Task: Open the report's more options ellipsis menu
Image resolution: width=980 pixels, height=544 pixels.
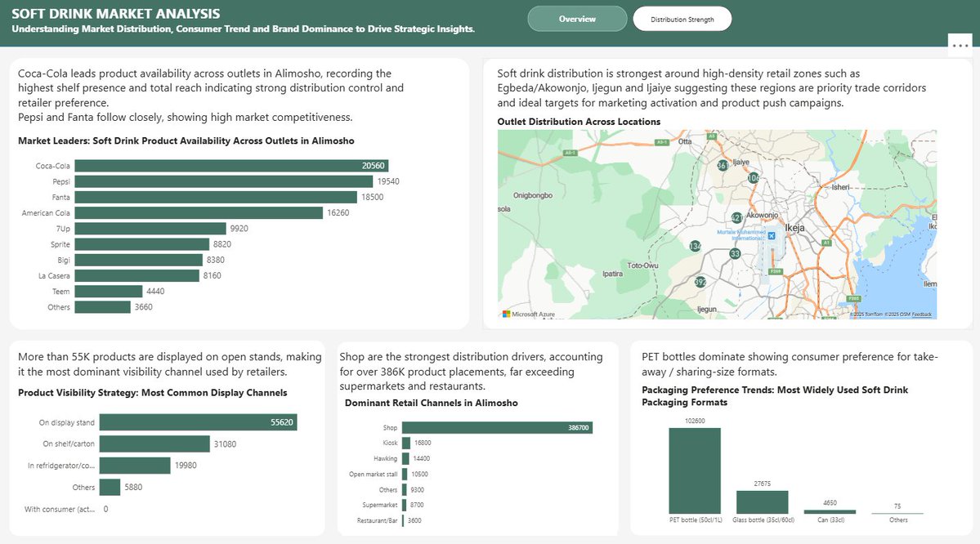Action: click(960, 45)
